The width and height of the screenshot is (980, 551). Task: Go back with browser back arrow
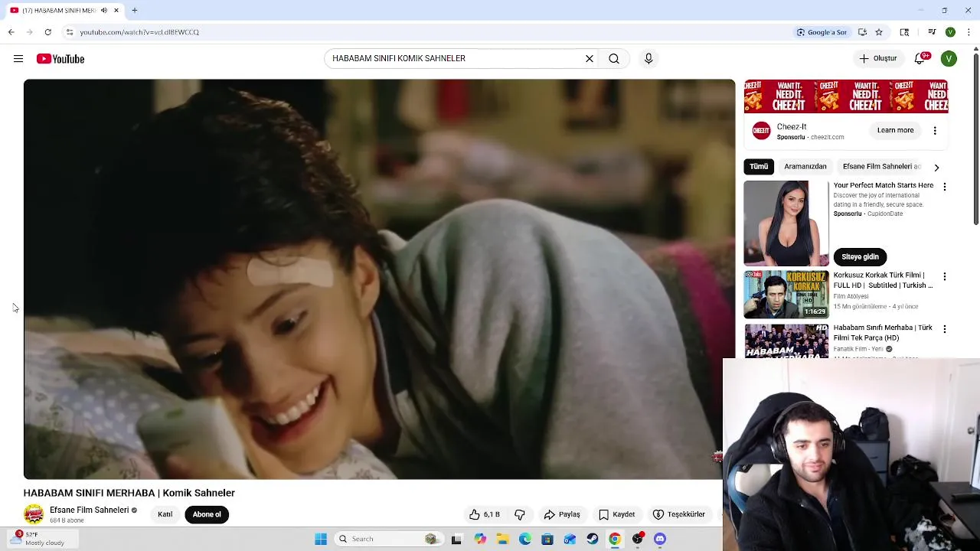point(11,32)
